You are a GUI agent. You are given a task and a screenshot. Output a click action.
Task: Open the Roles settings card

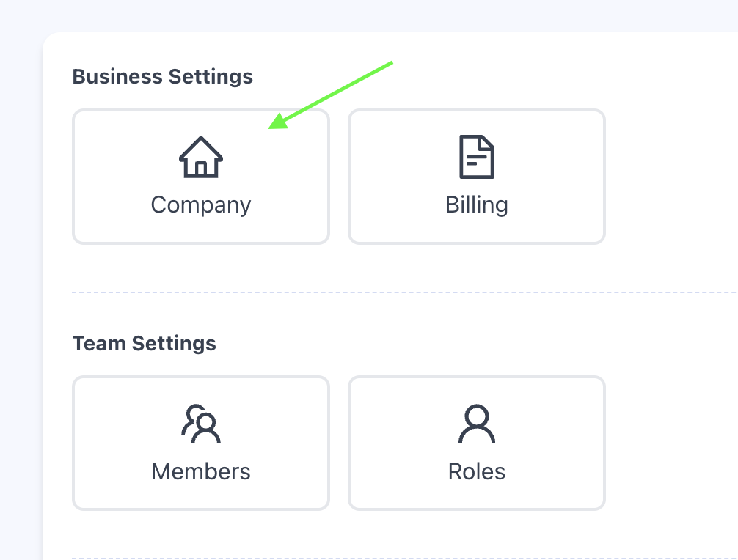pos(477,443)
